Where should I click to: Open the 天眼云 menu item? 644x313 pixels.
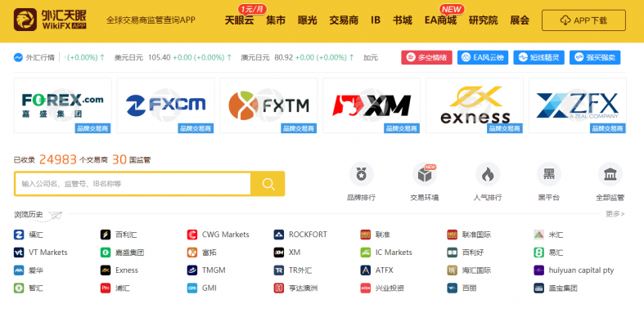tap(239, 20)
